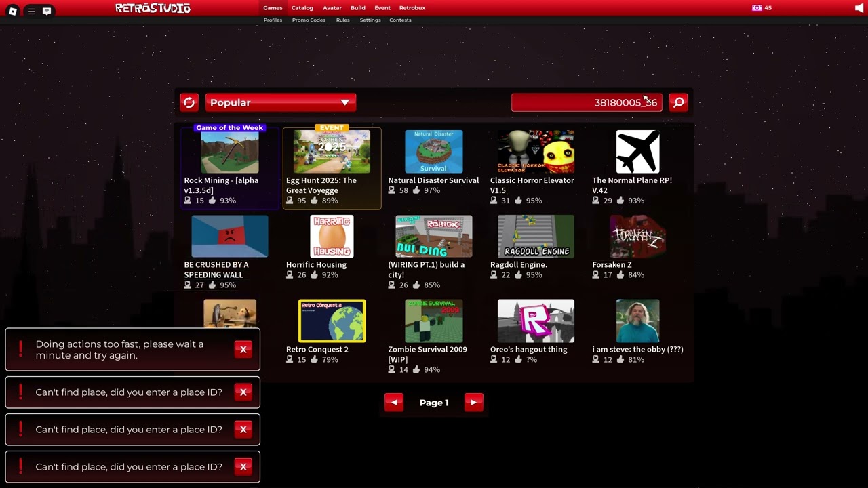Click the 'Game of the Week' badge
This screenshot has width=868, height=488.
click(x=229, y=127)
